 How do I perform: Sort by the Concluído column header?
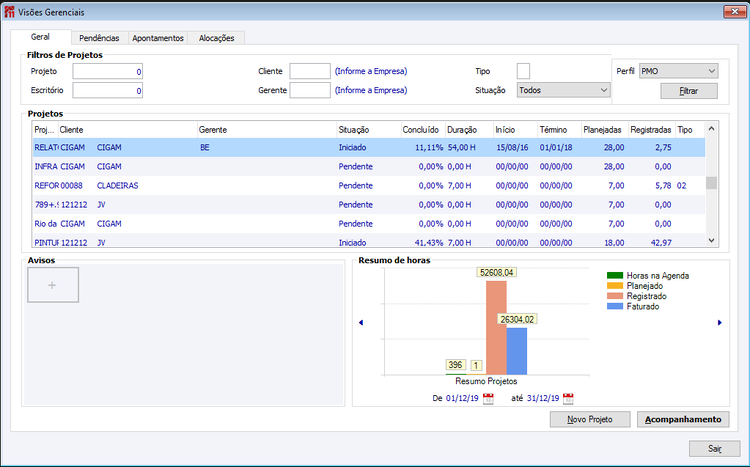(x=423, y=130)
